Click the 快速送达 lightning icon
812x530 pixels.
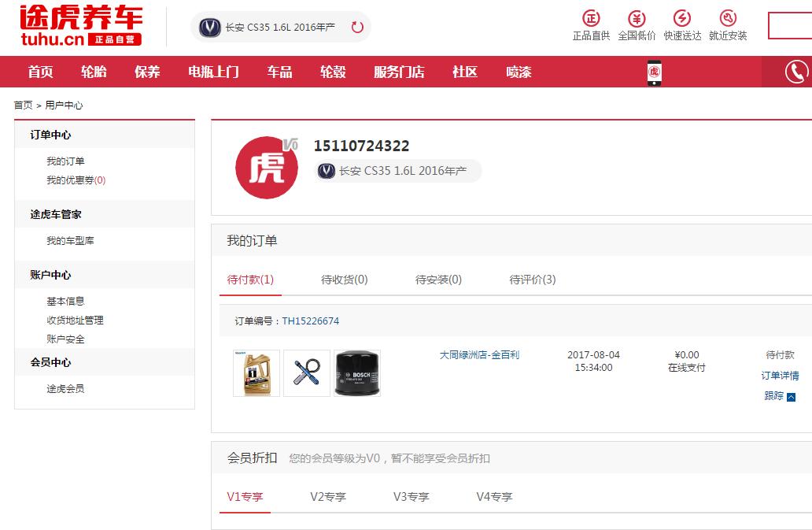click(683, 20)
